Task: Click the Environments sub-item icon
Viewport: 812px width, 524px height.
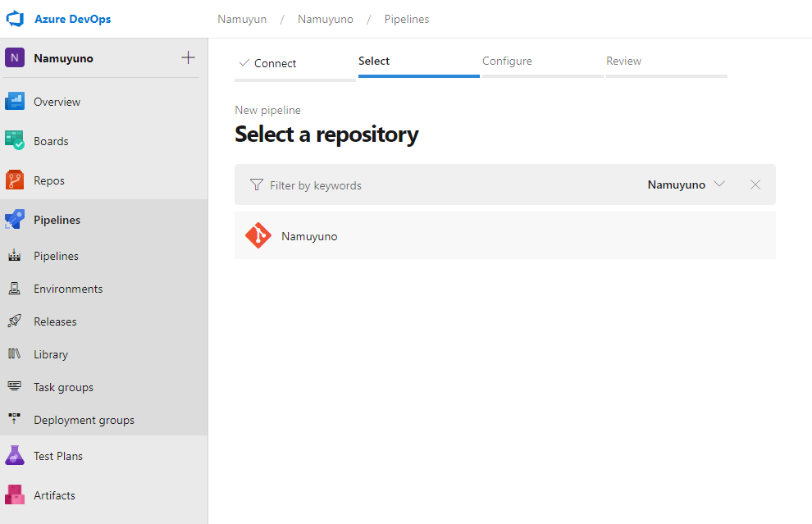Action: pyautogui.click(x=15, y=289)
